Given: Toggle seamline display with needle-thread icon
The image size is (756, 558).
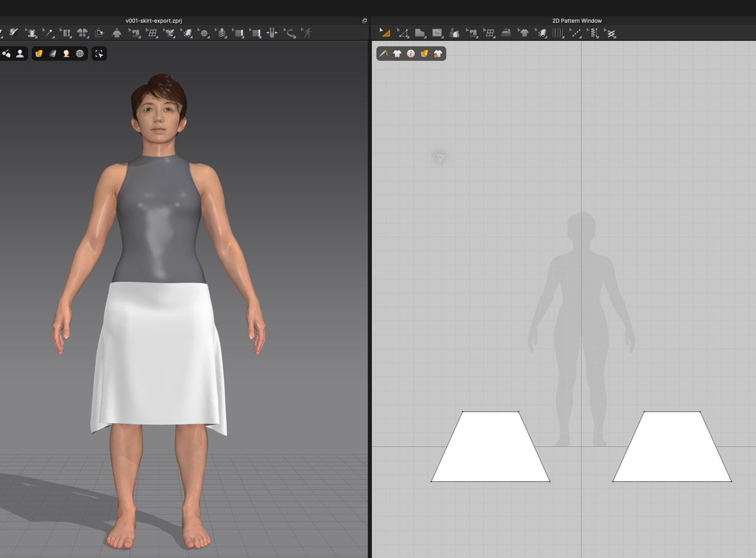Looking at the screenshot, I should tap(383, 54).
